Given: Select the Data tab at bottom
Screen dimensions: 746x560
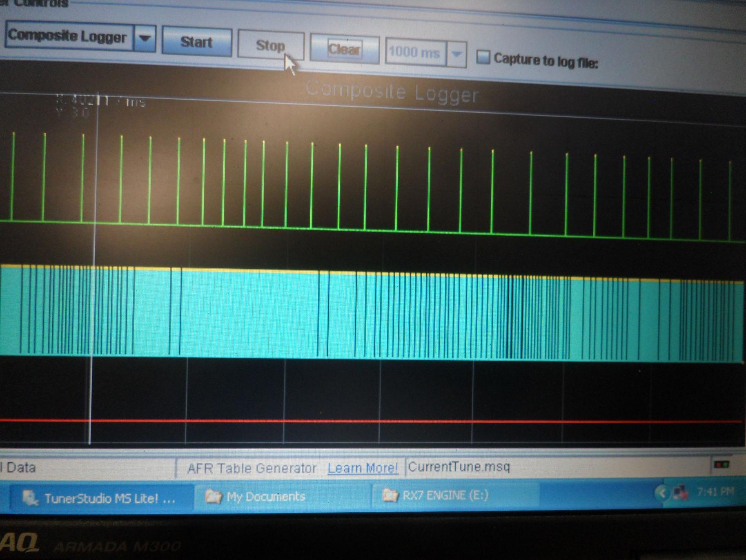Looking at the screenshot, I should (x=18, y=467).
